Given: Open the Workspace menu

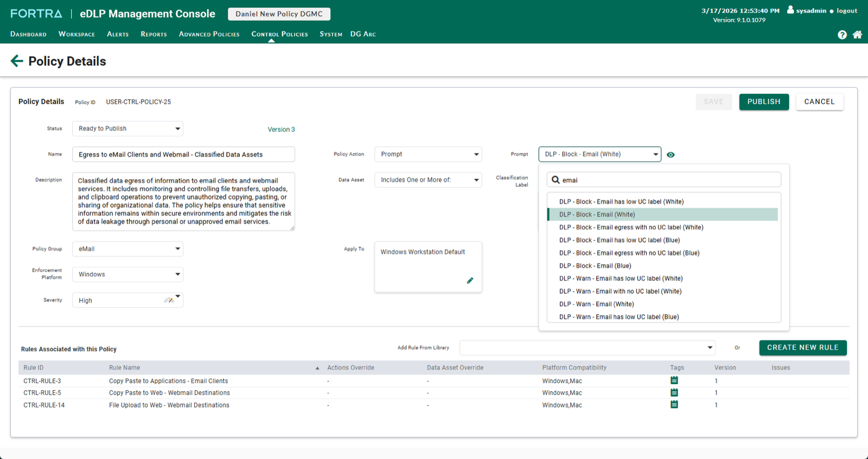Looking at the screenshot, I should (76, 34).
